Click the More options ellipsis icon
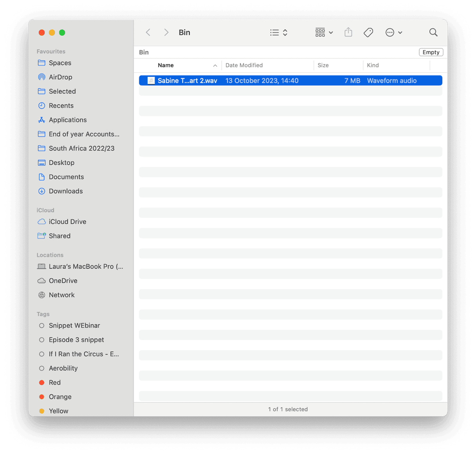Image resolution: width=476 pixels, height=454 pixels. pos(390,33)
